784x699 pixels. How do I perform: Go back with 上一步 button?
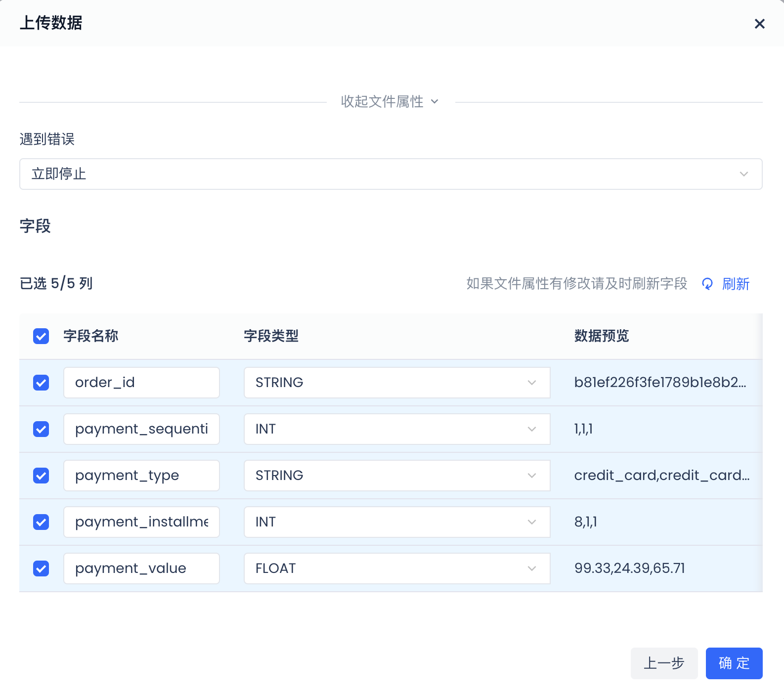point(664,663)
